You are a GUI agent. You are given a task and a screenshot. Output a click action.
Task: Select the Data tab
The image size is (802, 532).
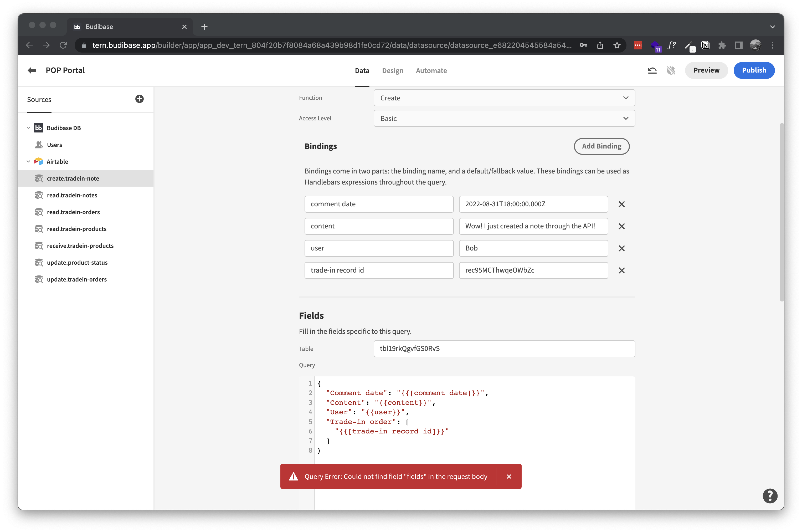tap(362, 70)
